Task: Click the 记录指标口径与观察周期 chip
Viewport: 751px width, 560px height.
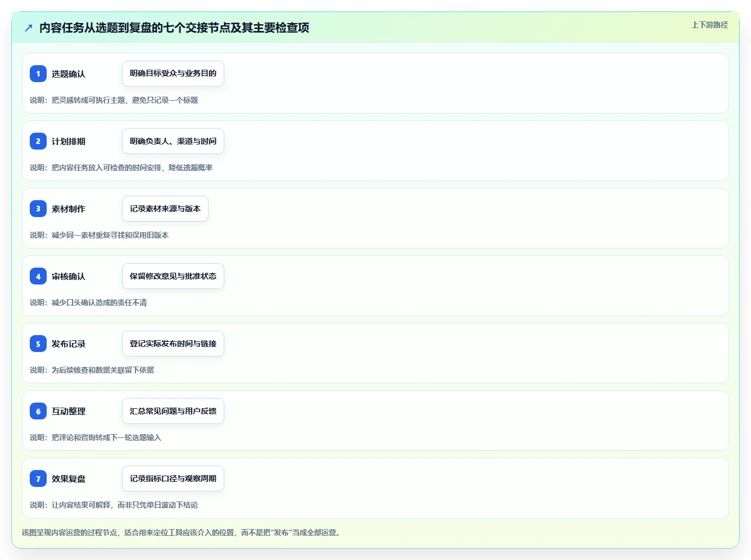Action: (173, 478)
